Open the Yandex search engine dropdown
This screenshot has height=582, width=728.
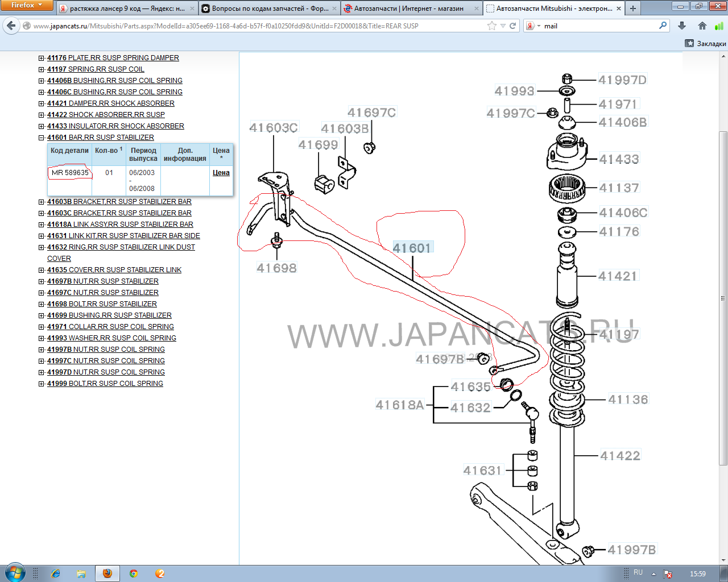pos(533,26)
